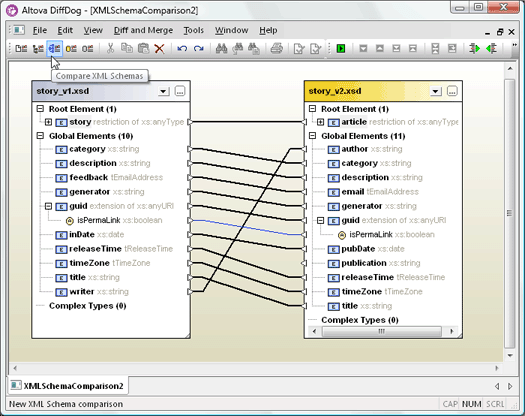525x416 pixels.
Task: Expand the toolbar overflow chevron
Action: tap(515, 45)
